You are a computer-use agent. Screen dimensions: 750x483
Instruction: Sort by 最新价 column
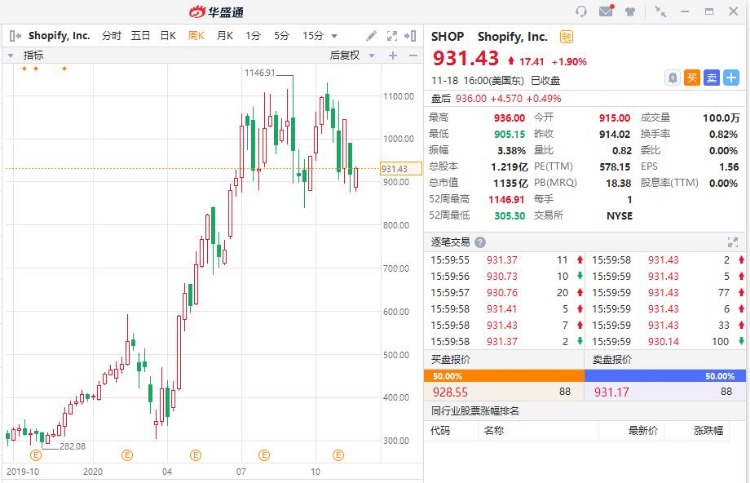pyautogui.click(x=643, y=431)
